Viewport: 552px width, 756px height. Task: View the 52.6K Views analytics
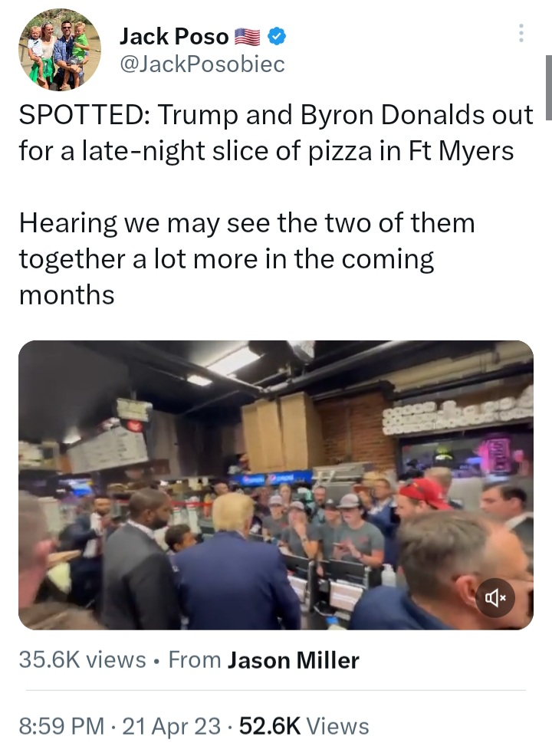[x=304, y=727]
